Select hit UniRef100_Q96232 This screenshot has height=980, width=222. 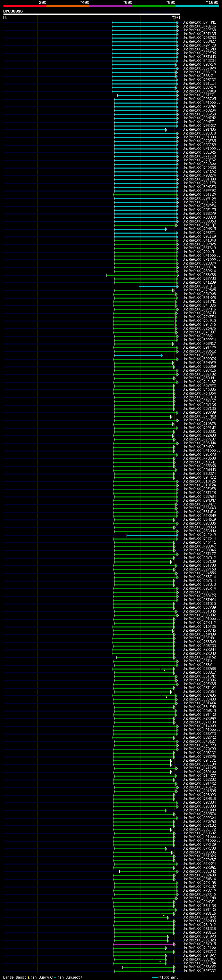(199, 80)
